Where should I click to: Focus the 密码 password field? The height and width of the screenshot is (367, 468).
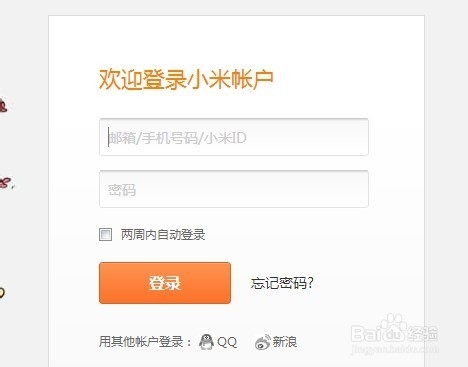[234, 189]
